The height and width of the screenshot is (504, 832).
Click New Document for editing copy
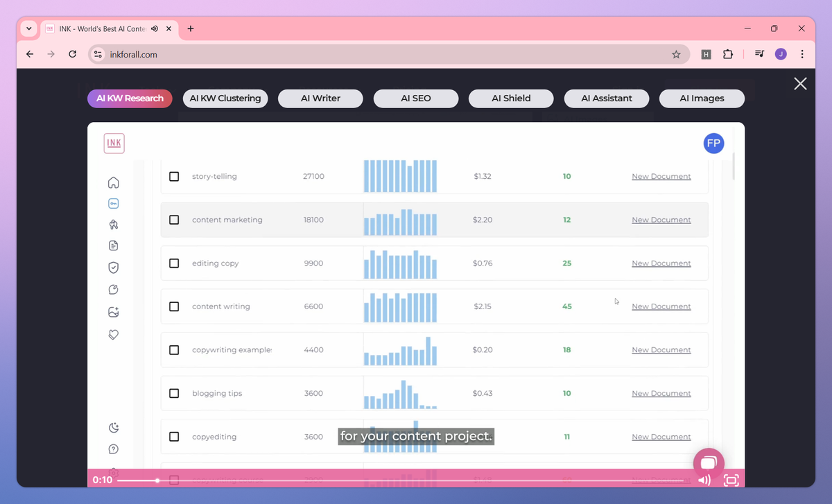pos(661,263)
